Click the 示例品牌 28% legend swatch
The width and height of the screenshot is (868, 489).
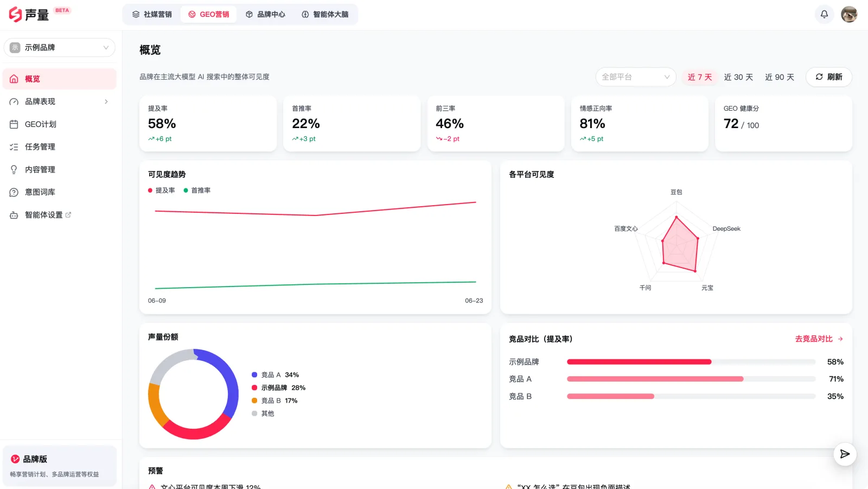(x=254, y=388)
